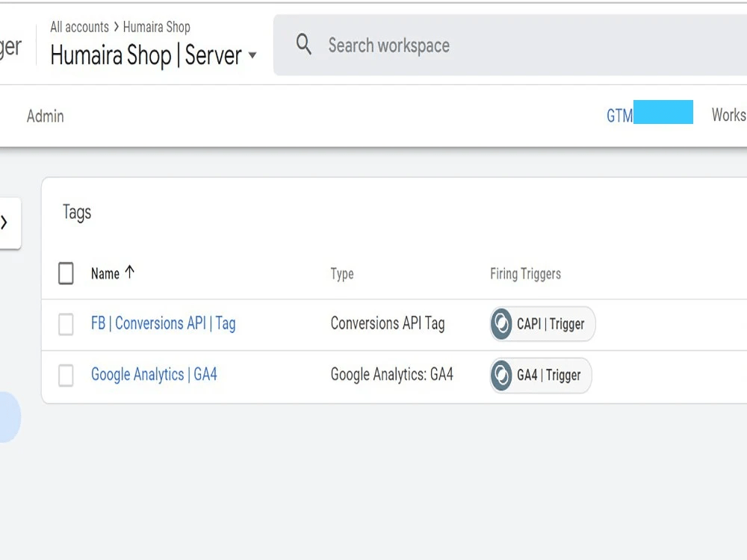Click the search magnifier icon
Image resolution: width=747 pixels, height=560 pixels.
(303, 45)
